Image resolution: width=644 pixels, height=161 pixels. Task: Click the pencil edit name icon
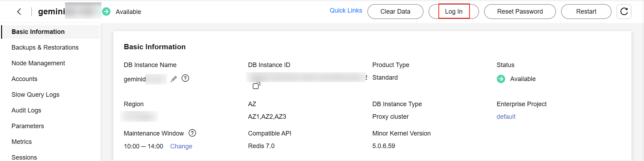(x=174, y=79)
